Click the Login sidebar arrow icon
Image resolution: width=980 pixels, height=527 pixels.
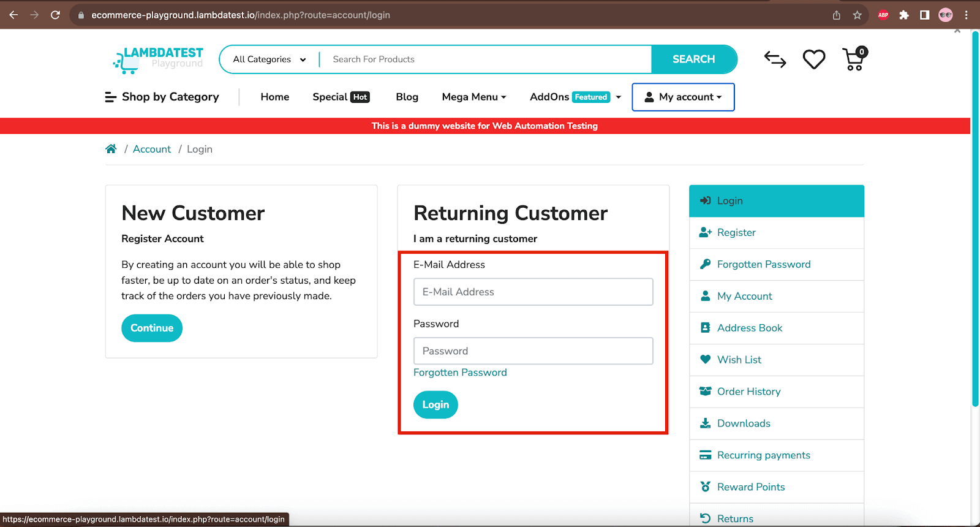coord(706,200)
